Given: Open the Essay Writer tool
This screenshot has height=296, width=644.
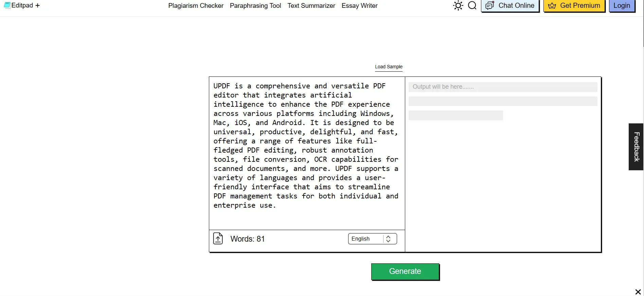Looking at the screenshot, I should coord(359,6).
